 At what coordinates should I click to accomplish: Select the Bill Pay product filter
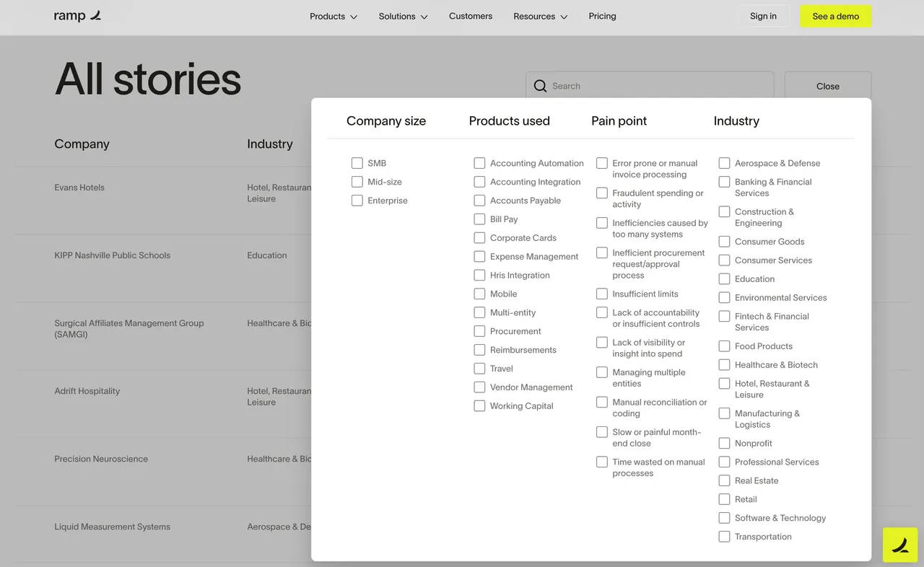tap(479, 219)
